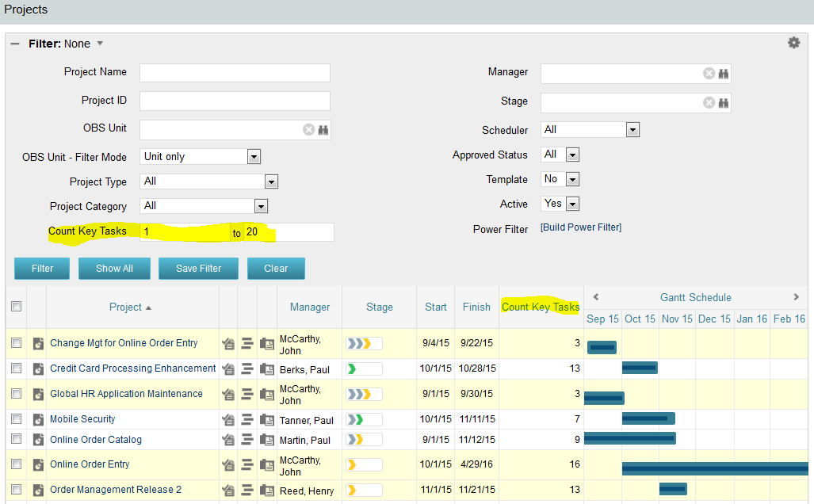The image size is (814, 504).
Task: Open document icon for Mobile Security project
Action: [38, 419]
